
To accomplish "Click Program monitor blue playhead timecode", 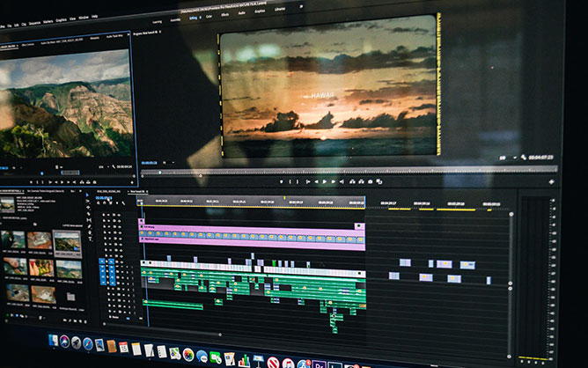I will click(x=149, y=163).
